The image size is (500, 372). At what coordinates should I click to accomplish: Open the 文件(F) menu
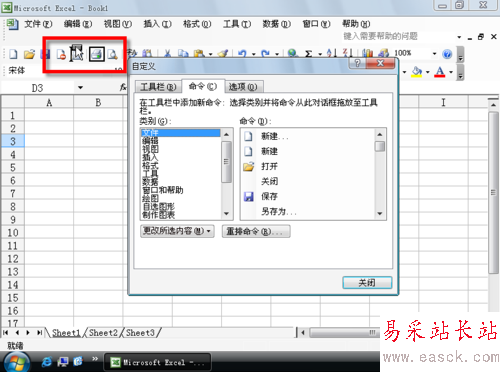38,24
